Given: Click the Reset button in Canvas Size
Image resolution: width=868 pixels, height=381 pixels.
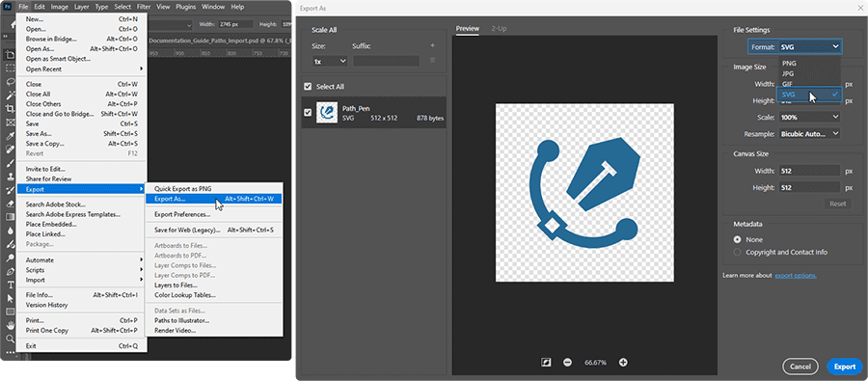Looking at the screenshot, I should [837, 204].
